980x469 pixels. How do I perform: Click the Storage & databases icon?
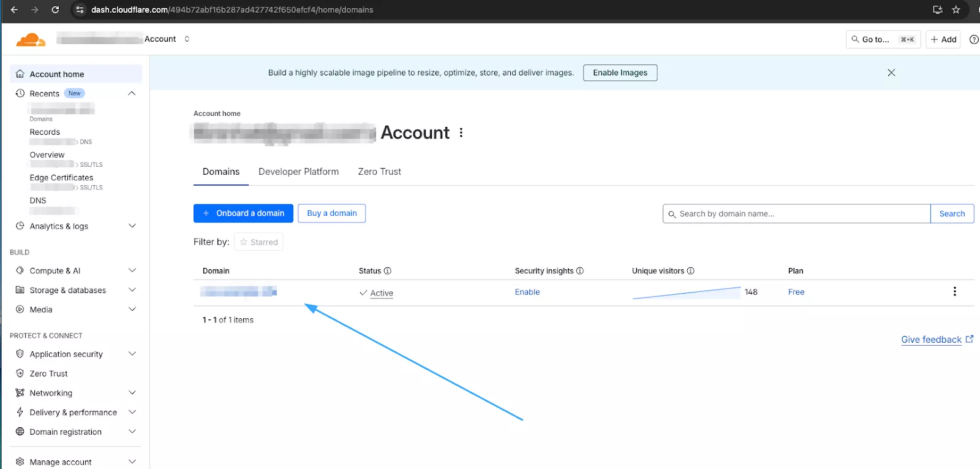(20, 290)
